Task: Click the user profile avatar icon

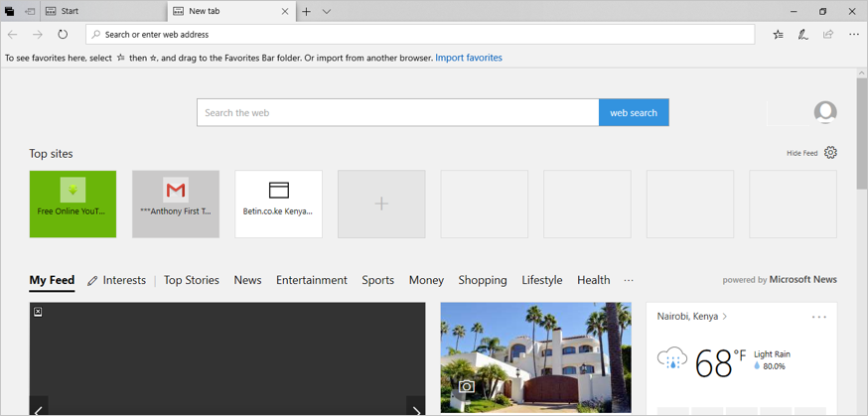Action: point(824,112)
